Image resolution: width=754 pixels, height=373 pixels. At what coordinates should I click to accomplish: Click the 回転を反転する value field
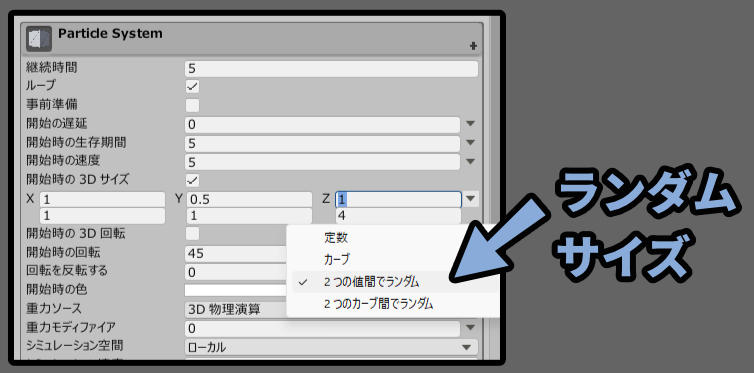(x=236, y=272)
